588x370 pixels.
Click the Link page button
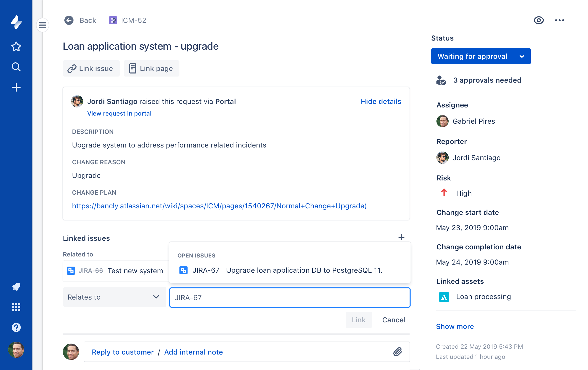coord(151,68)
